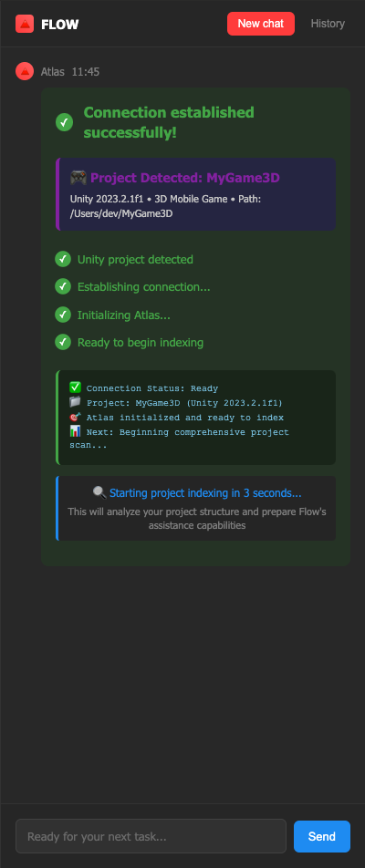Click the target icon beside Atlas initialized

(x=76, y=417)
